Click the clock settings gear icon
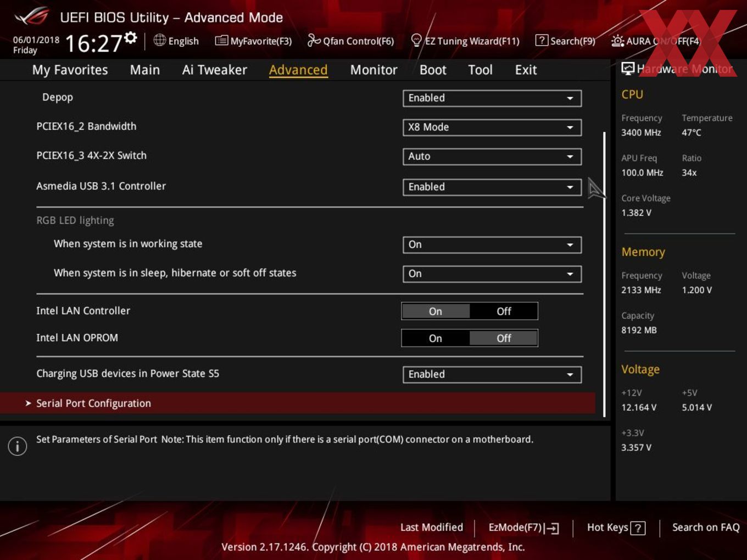Image resolution: width=747 pixels, height=560 pixels. [130, 37]
